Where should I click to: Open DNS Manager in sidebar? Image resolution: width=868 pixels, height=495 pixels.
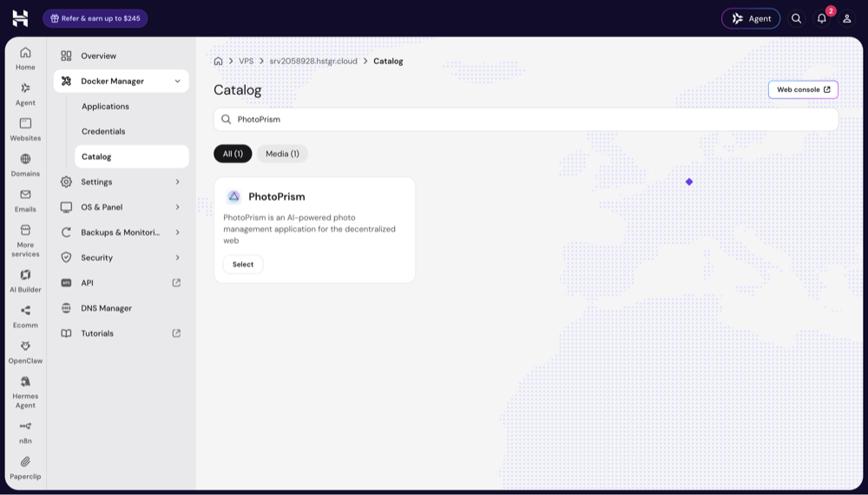(x=122, y=308)
